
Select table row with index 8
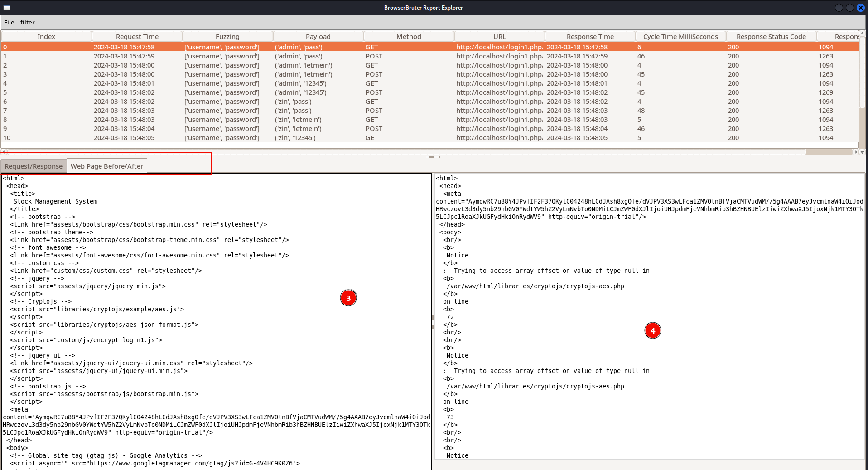pyautogui.click(x=430, y=120)
